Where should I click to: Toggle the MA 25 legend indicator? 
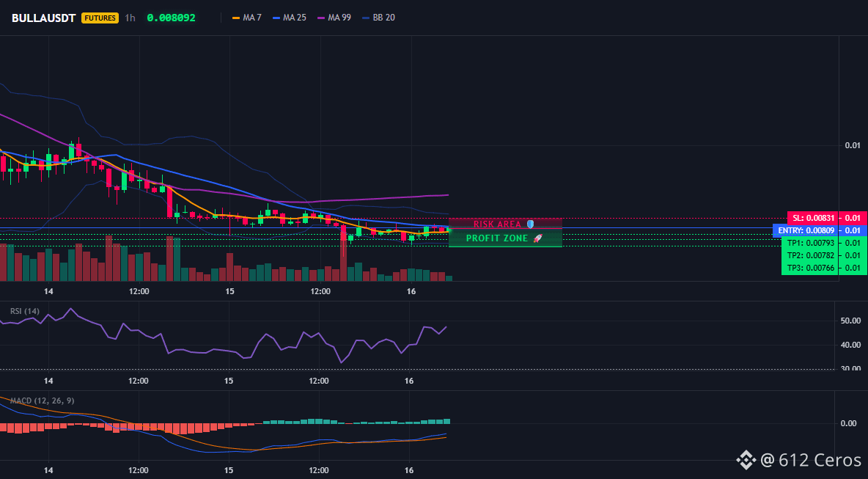pos(290,18)
